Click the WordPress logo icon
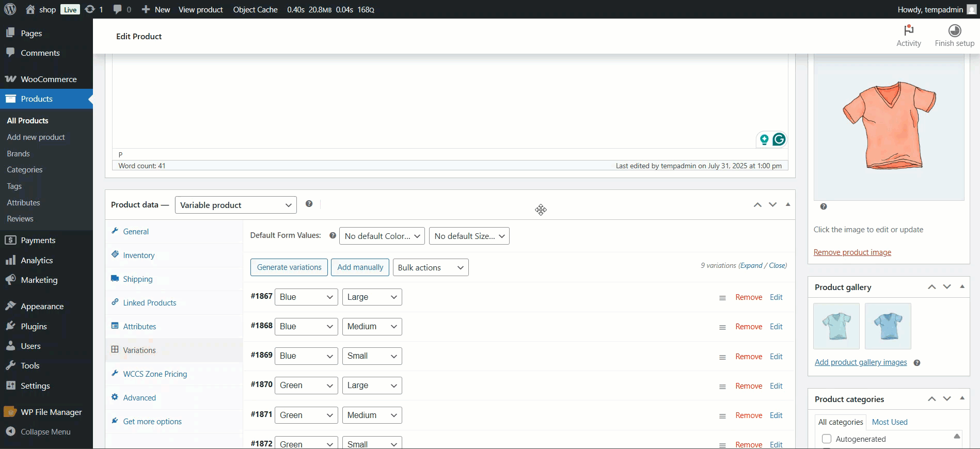 tap(10, 9)
